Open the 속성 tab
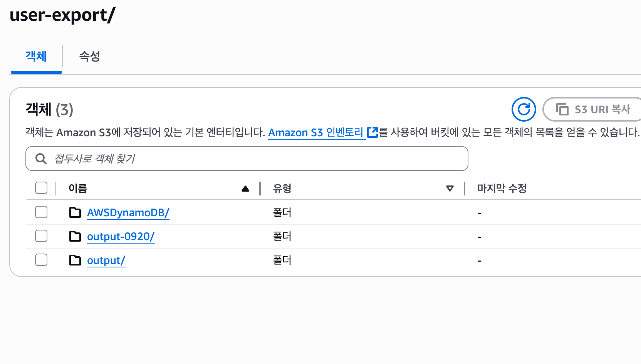The width and height of the screenshot is (641, 364). coord(89,57)
